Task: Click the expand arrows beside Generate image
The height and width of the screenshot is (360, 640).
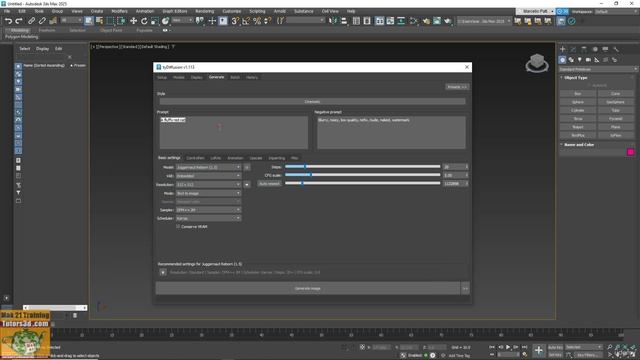Action: click(x=465, y=288)
